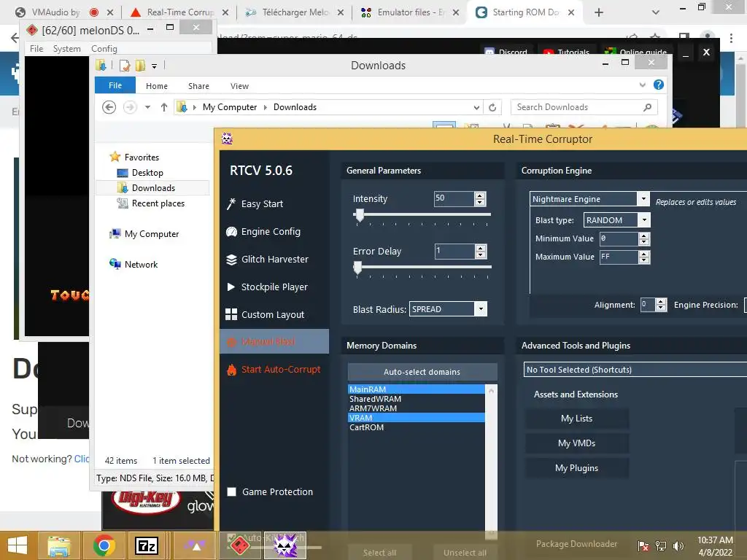Viewport: 747px width, 560px height.
Task: Open 7-Zip from the taskbar
Action: click(146, 545)
